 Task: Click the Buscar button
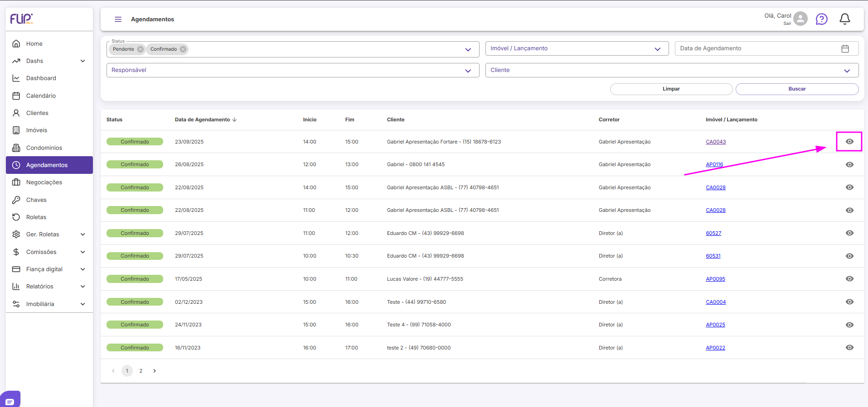(x=797, y=89)
